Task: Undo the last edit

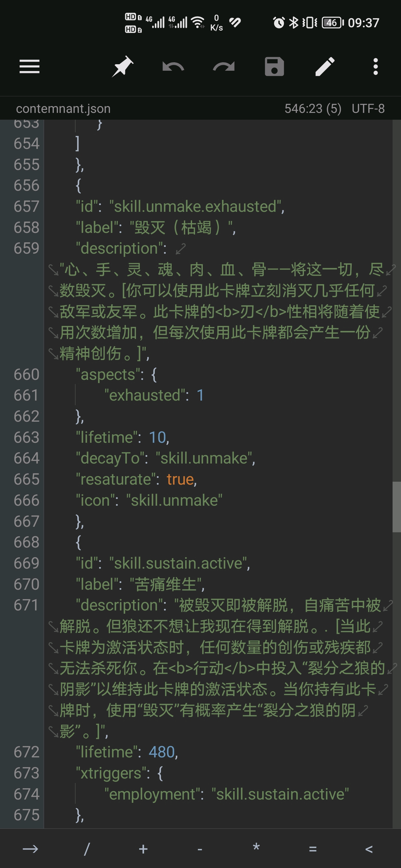Action: pos(173,67)
